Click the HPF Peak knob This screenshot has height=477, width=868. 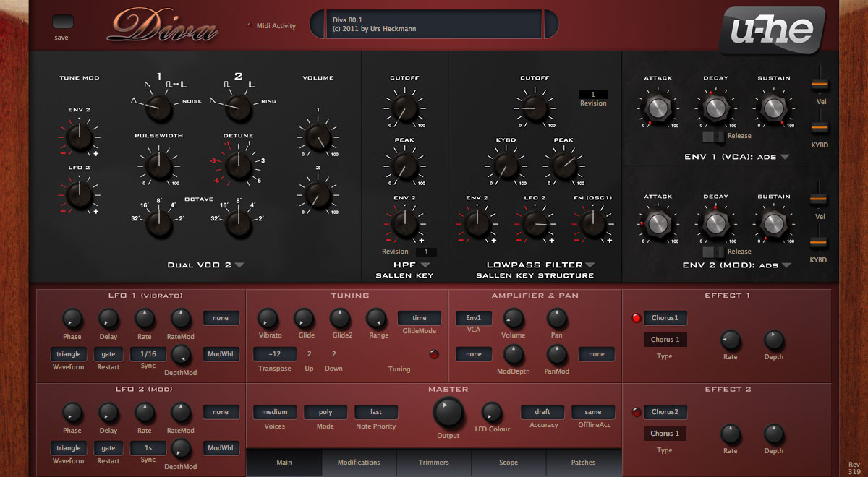pos(404,166)
